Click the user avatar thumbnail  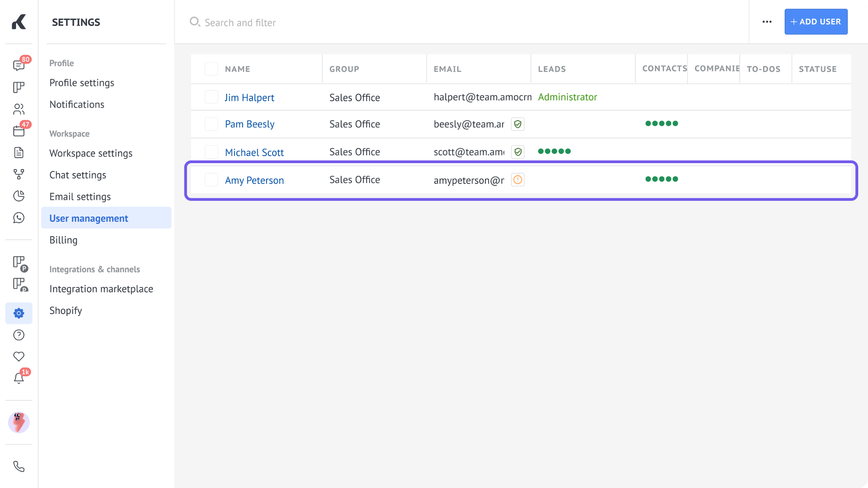[19, 422]
